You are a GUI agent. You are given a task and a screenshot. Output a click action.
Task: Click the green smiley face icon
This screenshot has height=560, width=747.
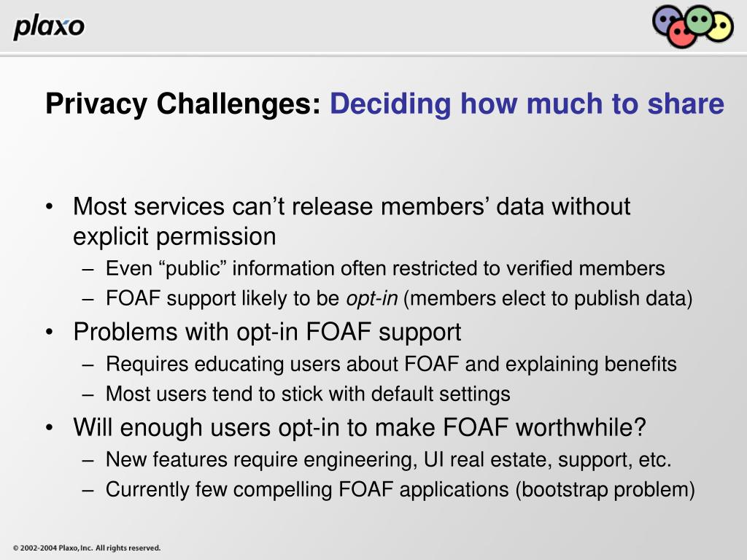click(698, 20)
